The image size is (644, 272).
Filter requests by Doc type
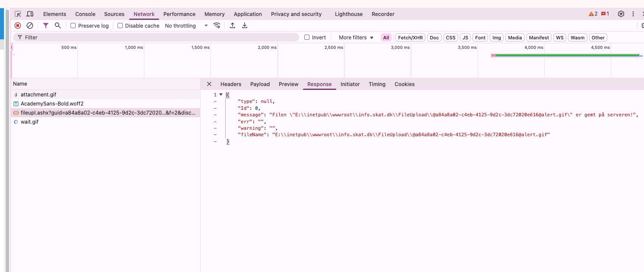point(434,38)
